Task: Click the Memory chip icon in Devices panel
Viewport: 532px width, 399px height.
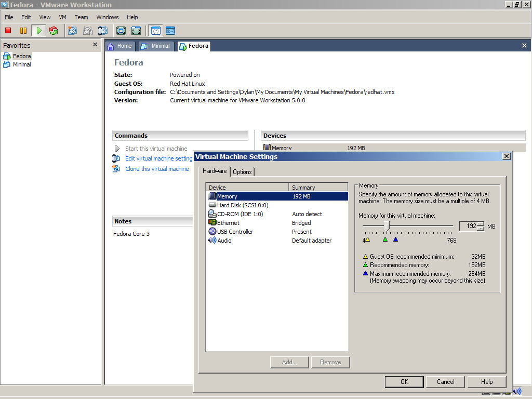Action: tap(267, 148)
